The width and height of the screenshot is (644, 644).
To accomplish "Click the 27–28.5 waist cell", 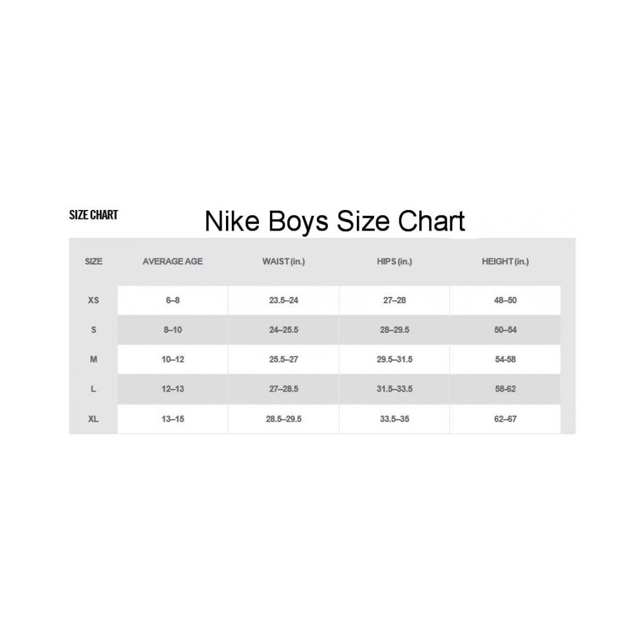I will pos(283,389).
